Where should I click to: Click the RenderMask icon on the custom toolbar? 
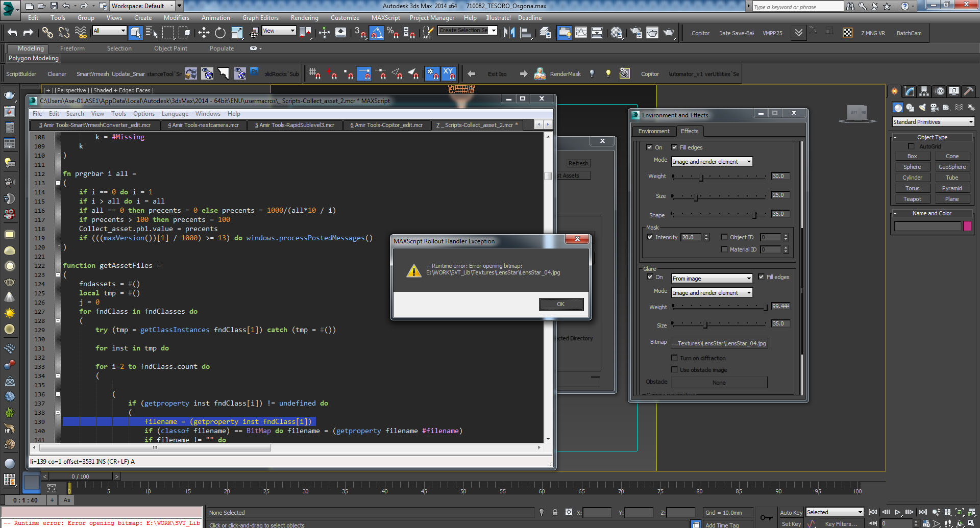(540, 73)
